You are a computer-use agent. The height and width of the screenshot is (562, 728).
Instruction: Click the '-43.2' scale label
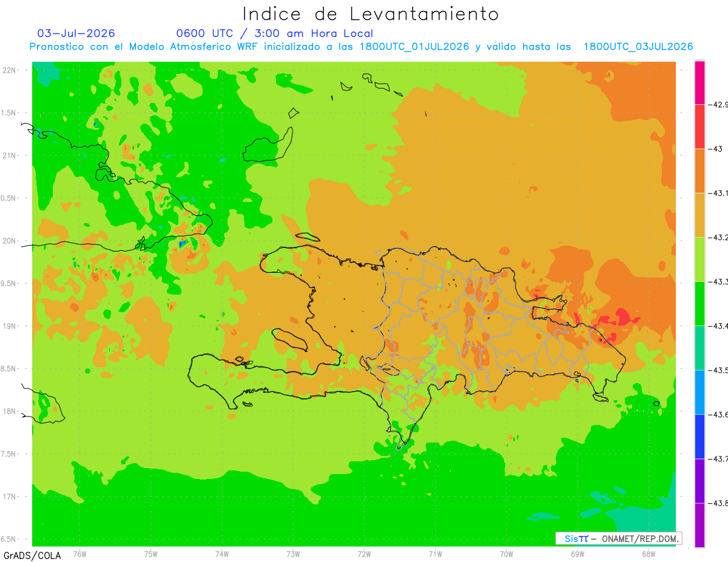[717, 237]
